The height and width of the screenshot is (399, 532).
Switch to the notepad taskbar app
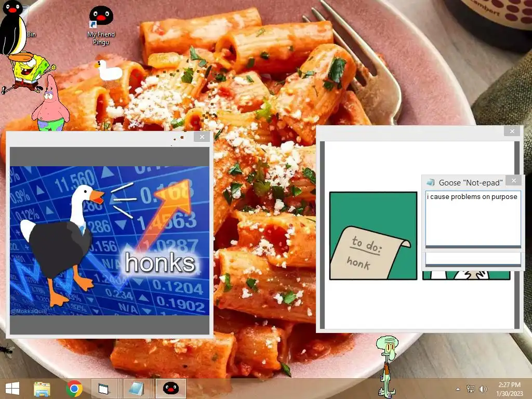pyautogui.click(x=137, y=389)
